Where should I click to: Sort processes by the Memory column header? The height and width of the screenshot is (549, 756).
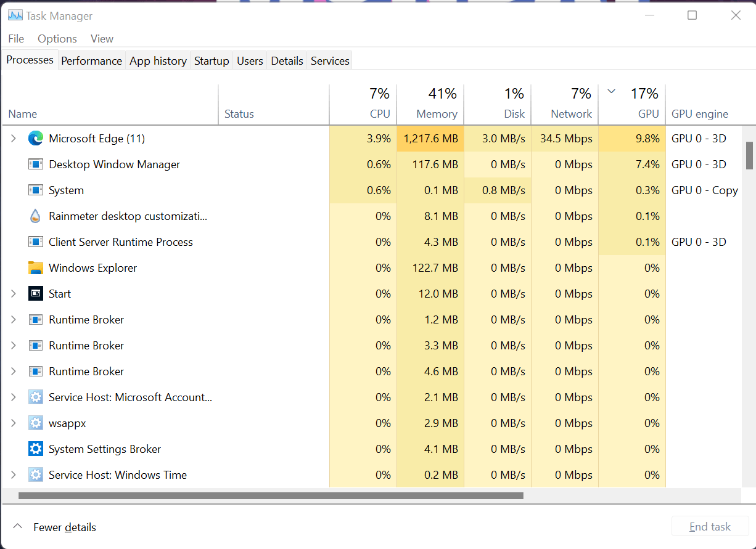[430, 104]
